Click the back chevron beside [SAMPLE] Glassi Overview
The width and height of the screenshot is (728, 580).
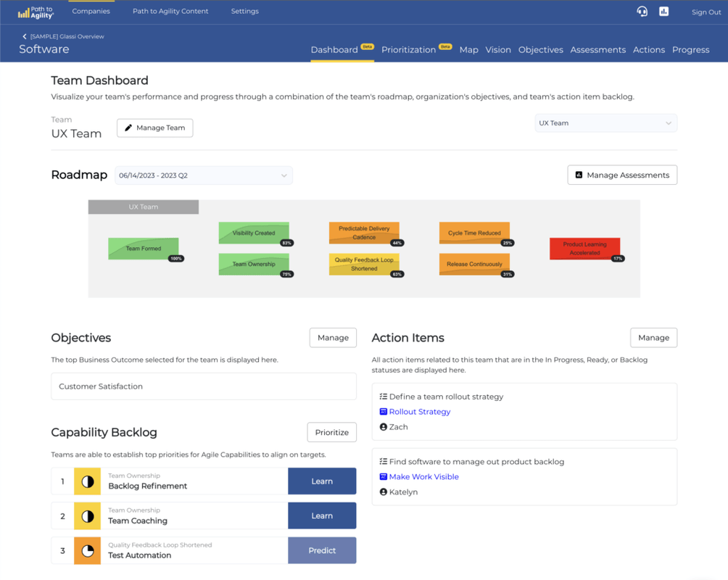tap(23, 35)
